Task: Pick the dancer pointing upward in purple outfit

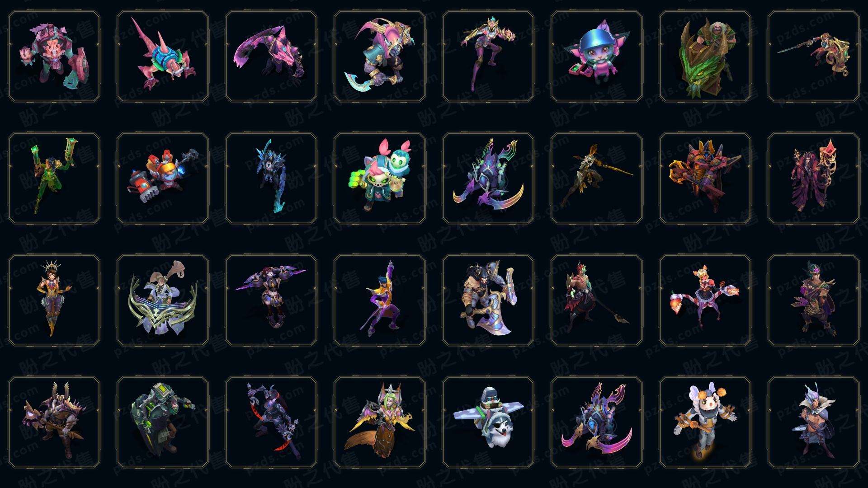Action: (x=380, y=300)
